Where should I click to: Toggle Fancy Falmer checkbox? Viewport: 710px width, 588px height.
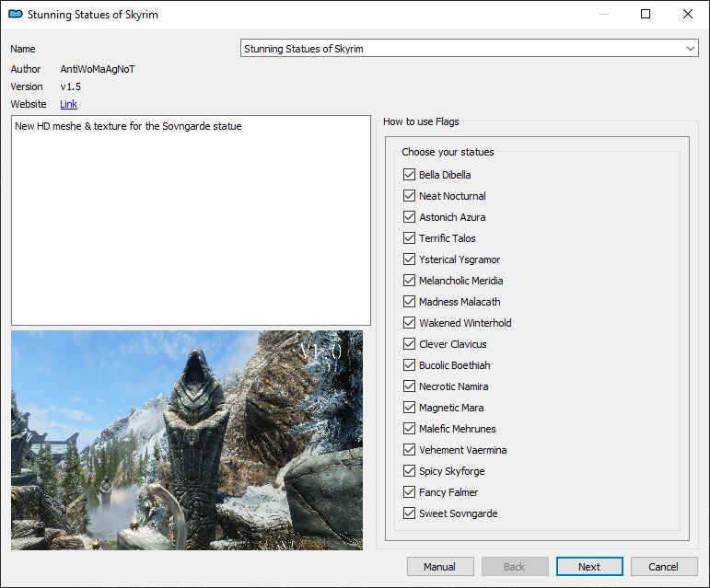coord(409,492)
